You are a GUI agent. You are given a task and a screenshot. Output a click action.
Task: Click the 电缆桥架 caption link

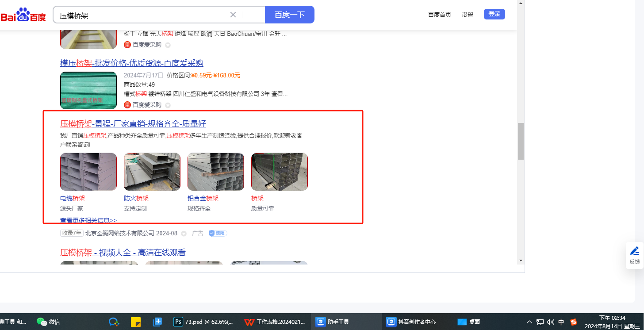pos(73,198)
